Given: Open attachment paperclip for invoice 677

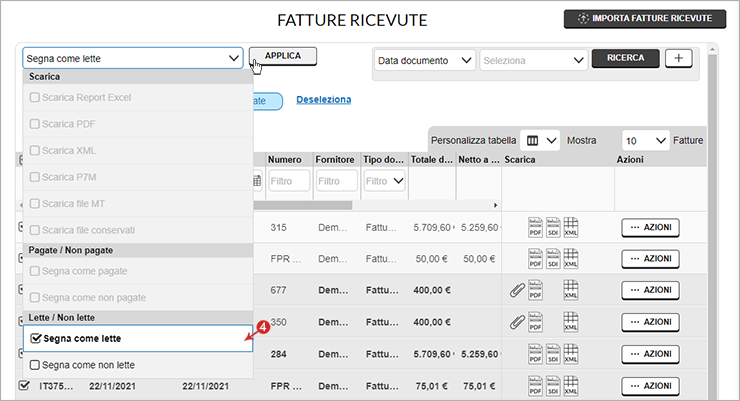Looking at the screenshot, I should tap(517, 291).
